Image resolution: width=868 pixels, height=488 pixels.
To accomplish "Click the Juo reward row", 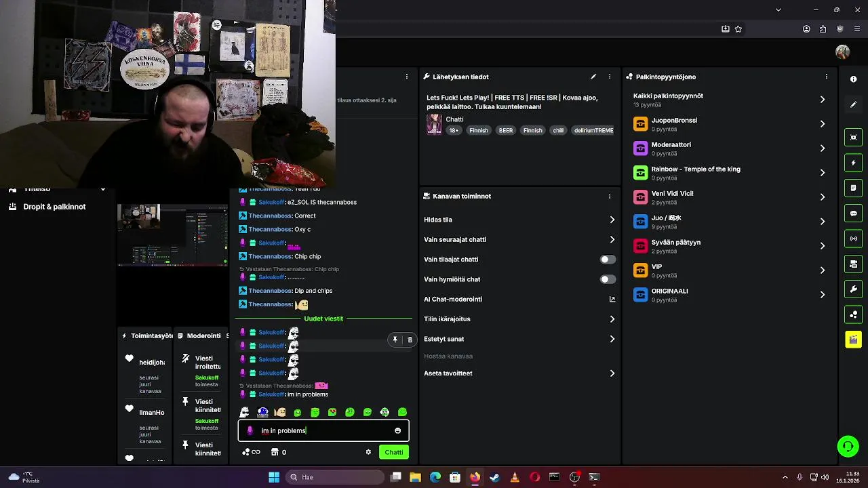I will coord(730,221).
